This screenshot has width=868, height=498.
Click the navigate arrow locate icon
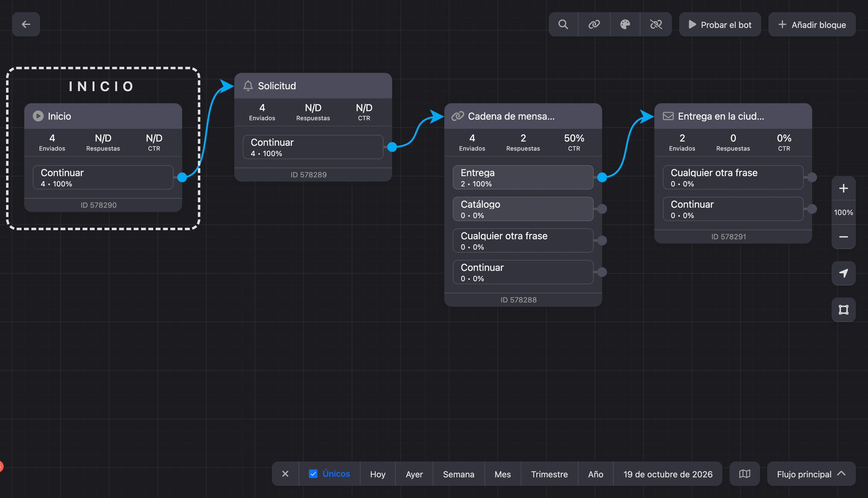(843, 273)
